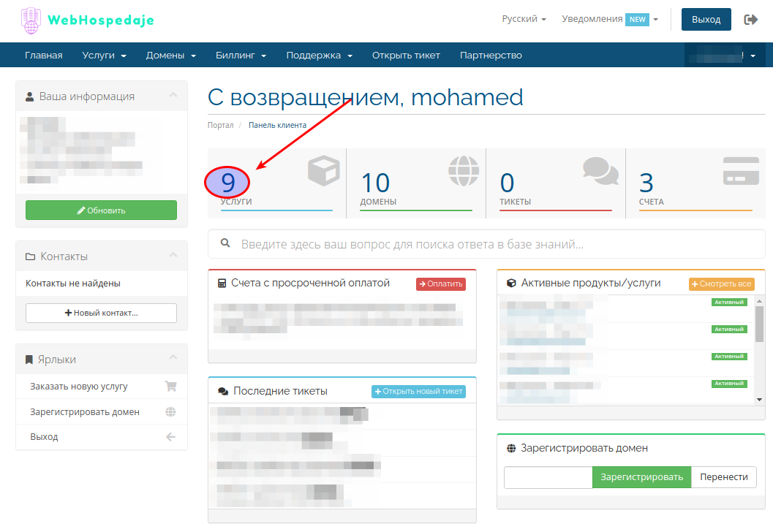Click the green Зарегистрировать button
The height and width of the screenshot is (532, 773).
(x=641, y=477)
